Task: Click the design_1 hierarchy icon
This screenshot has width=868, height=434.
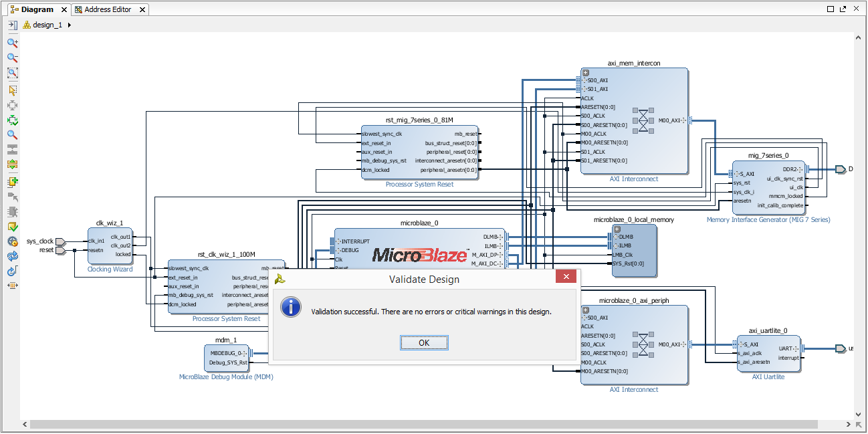Action: tap(27, 25)
